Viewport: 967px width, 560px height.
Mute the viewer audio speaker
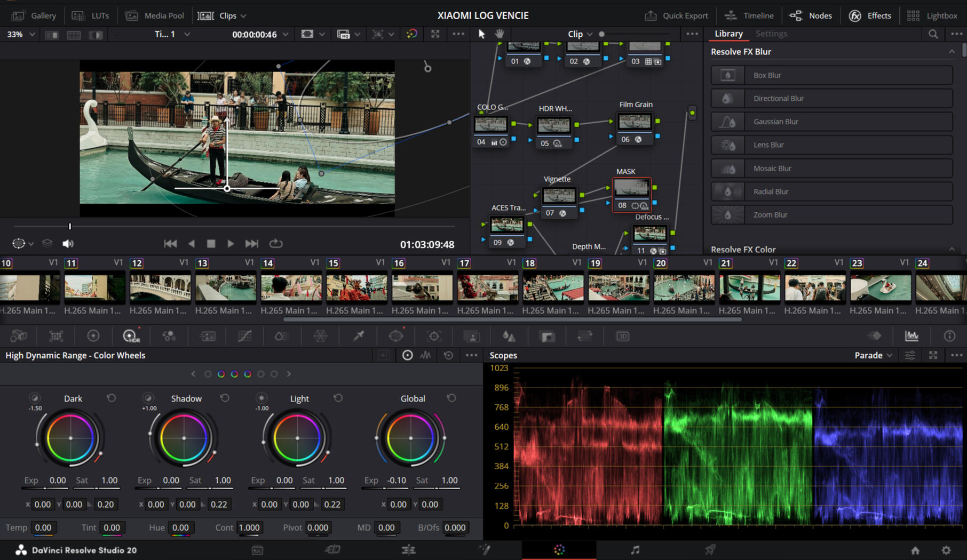pyautogui.click(x=68, y=244)
